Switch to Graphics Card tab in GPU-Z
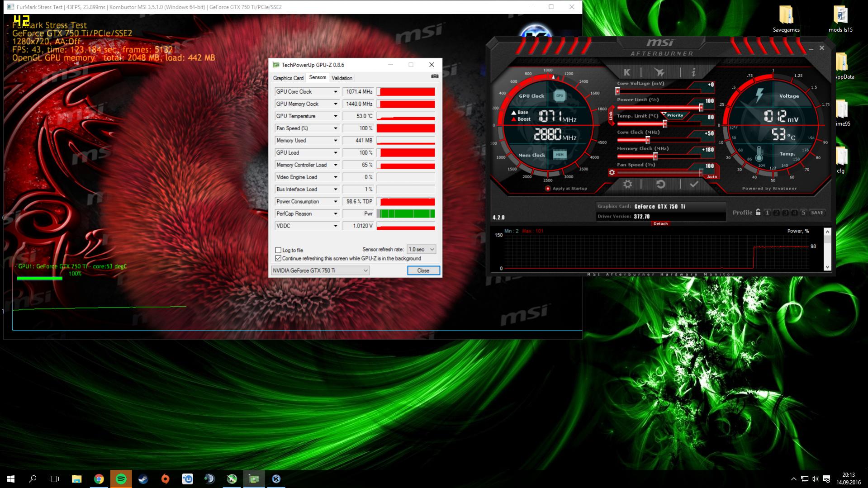 pos(288,78)
